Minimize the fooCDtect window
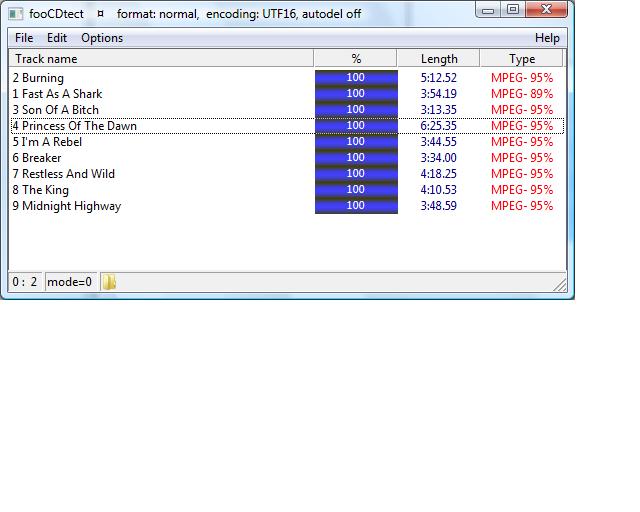The height and width of the screenshot is (512, 640). (x=488, y=10)
